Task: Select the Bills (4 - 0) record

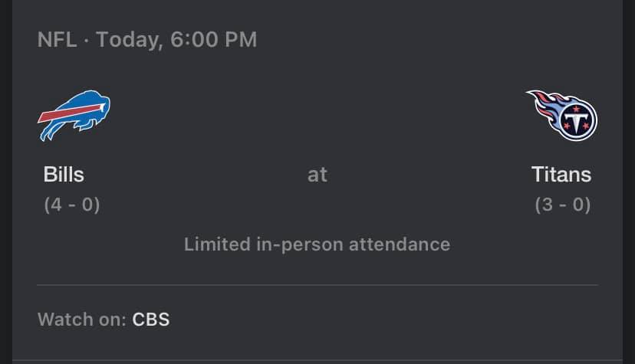Action: (72, 205)
